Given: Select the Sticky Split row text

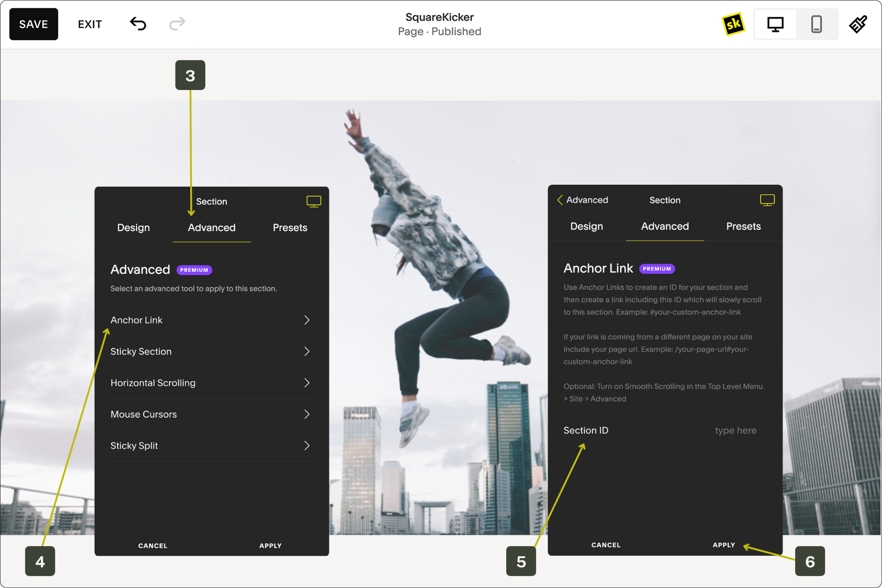Looking at the screenshot, I should tap(134, 446).
